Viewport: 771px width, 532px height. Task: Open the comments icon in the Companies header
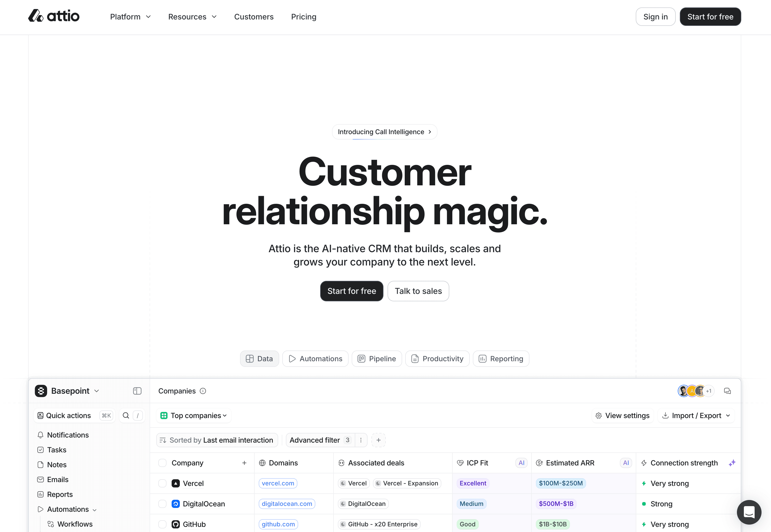click(727, 391)
